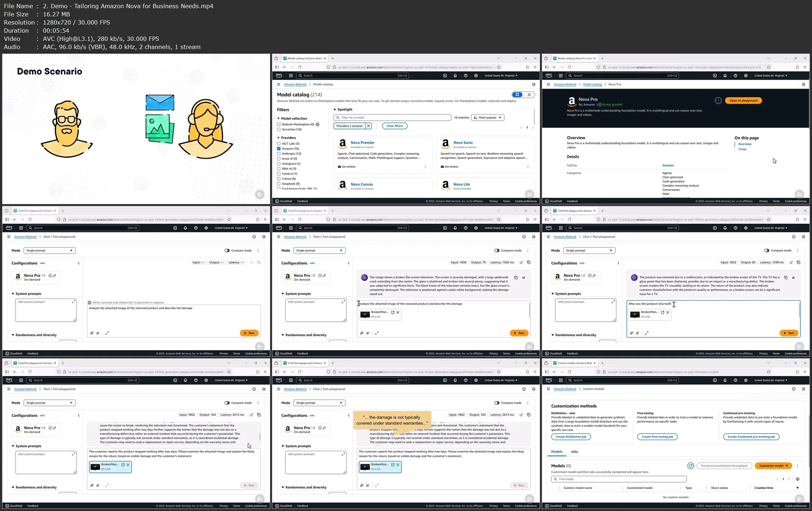Click the 'Filter for a model' search field
This screenshot has height=511, width=812.
click(x=393, y=118)
